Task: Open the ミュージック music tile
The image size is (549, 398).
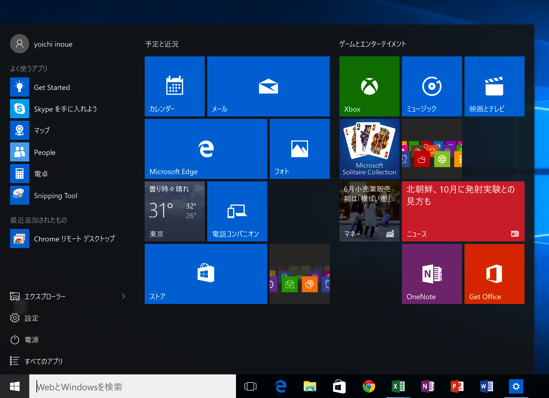Action: [x=432, y=86]
